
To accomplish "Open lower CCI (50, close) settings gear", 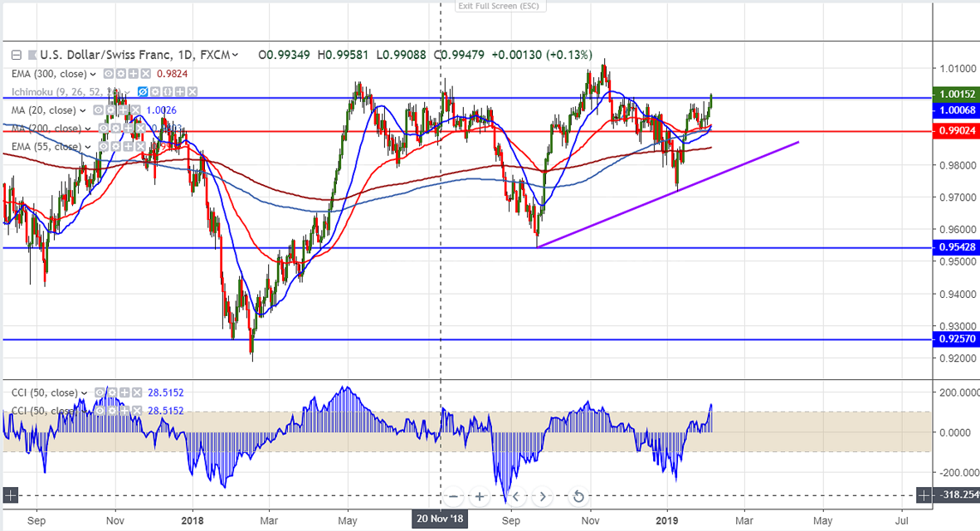I will click(x=112, y=411).
